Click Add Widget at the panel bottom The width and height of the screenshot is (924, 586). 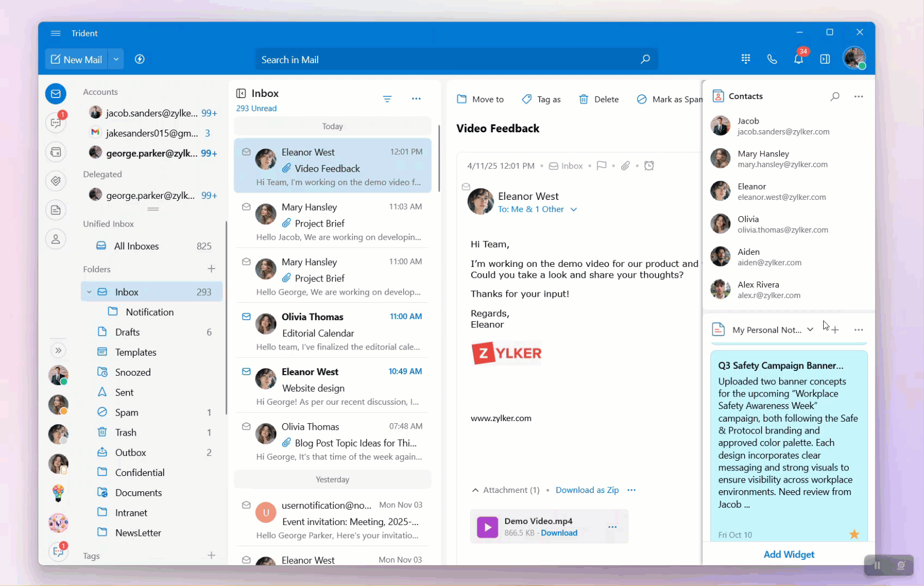[x=789, y=554]
